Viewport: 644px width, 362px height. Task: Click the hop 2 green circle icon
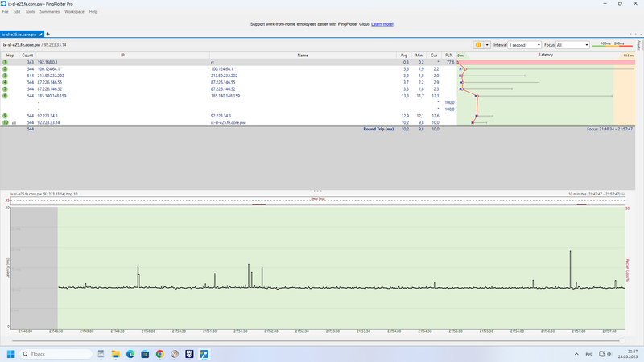pyautogui.click(x=5, y=69)
